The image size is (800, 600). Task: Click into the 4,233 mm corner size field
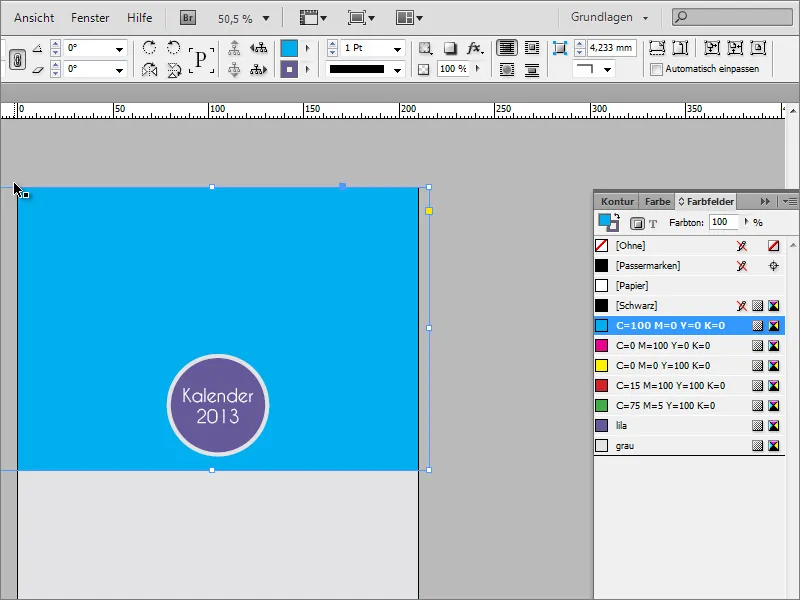(611, 48)
